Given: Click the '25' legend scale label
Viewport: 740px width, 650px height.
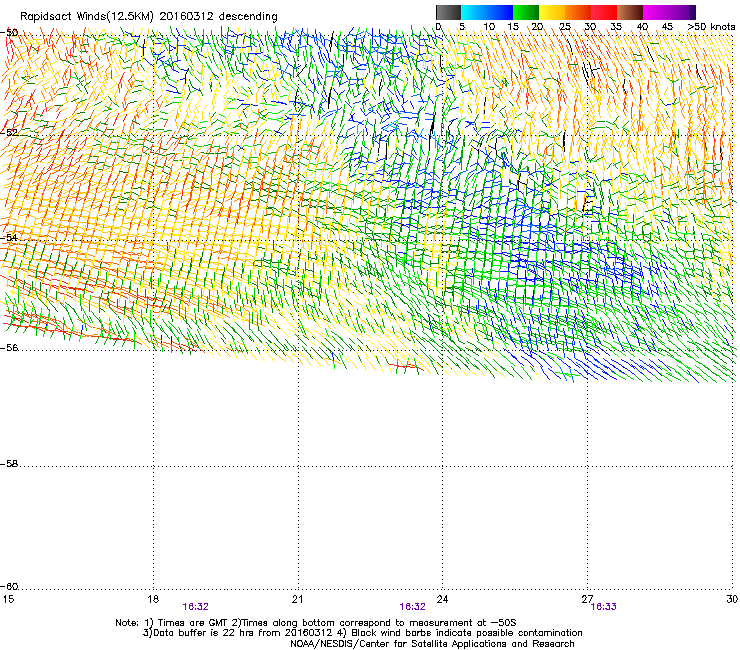Looking at the screenshot, I should [564, 27].
